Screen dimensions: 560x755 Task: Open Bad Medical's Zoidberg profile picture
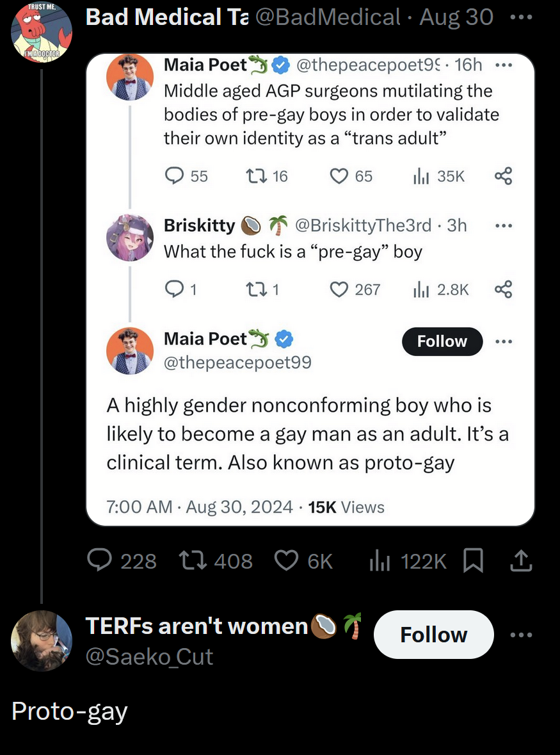point(42,33)
